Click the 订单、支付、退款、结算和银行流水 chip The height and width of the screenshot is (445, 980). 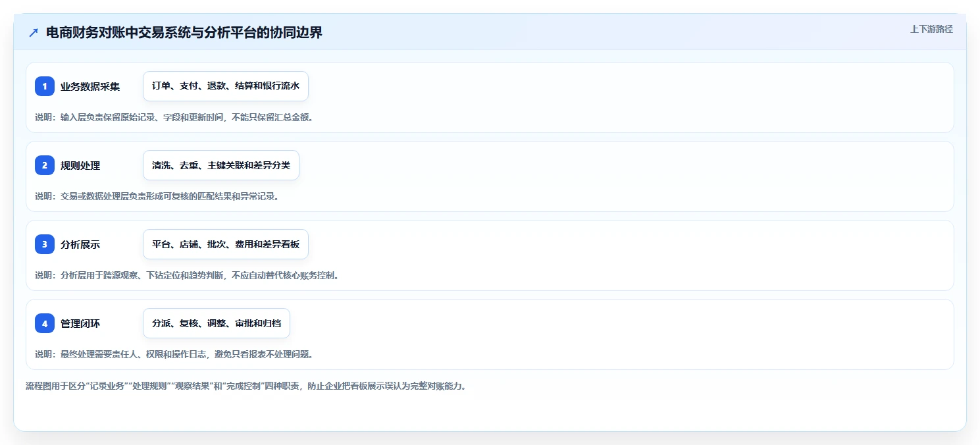point(226,86)
